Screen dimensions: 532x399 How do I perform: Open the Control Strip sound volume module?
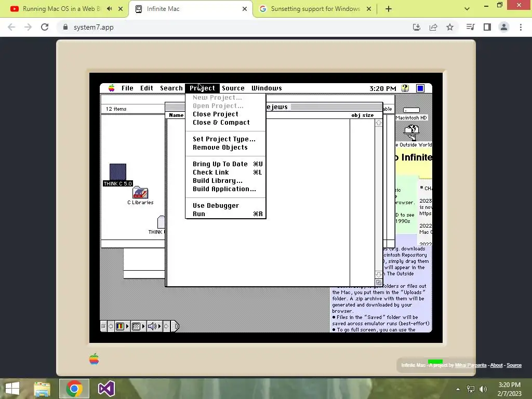coord(154,326)
